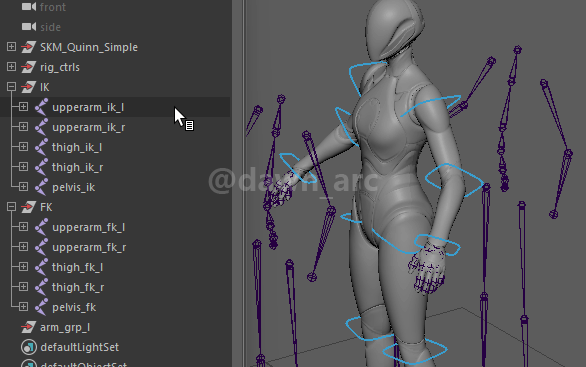This screenshot has width=586, height=367.
Task: Select thigh_ik_l joint name
Action: [77, 147]
